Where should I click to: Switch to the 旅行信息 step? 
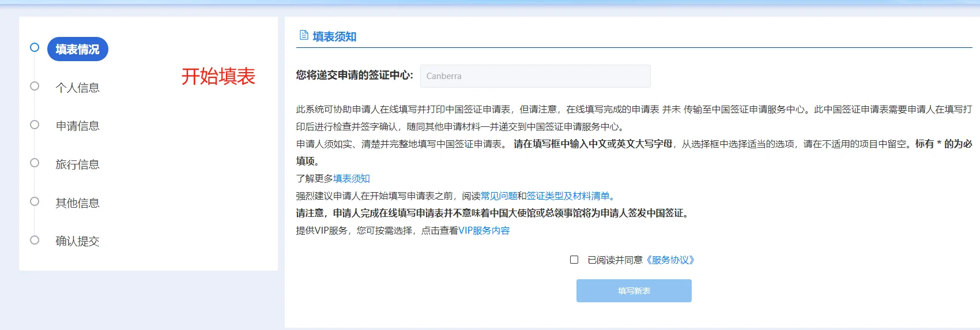pyautogui.click(x=78, y=164)
